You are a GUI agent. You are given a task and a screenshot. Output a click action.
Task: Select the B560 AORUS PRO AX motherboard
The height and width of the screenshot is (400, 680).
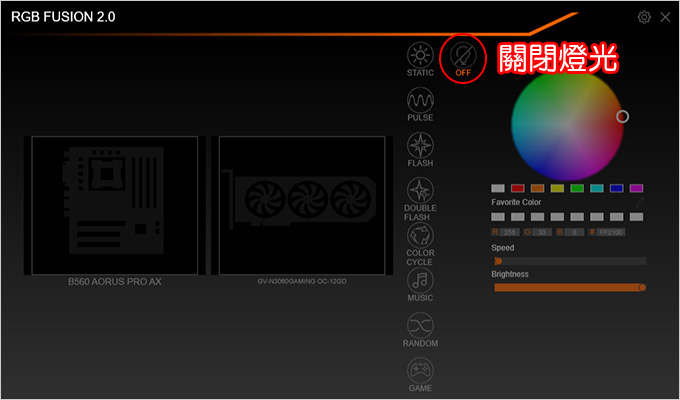[114, 205]
